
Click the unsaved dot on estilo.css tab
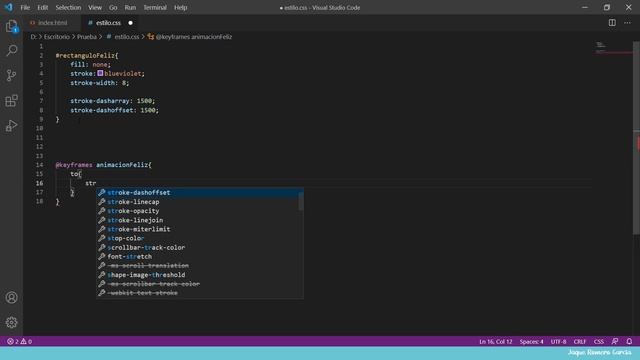(131, 23)
